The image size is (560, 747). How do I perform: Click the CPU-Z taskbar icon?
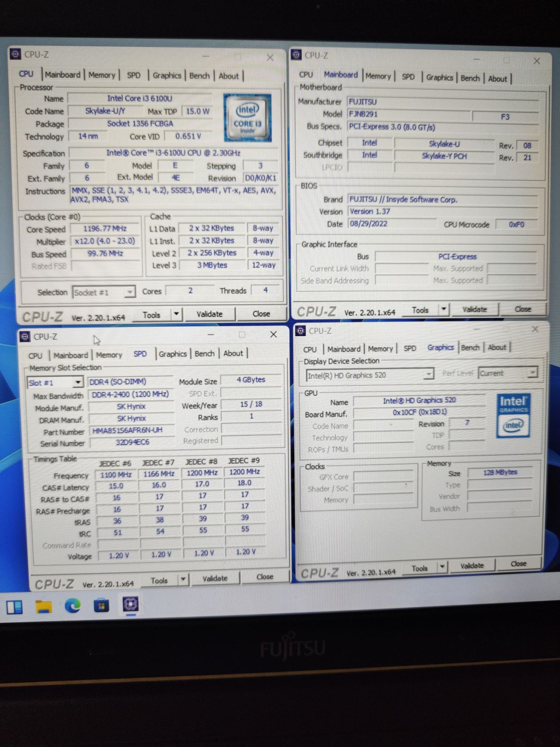click(130, 604)
